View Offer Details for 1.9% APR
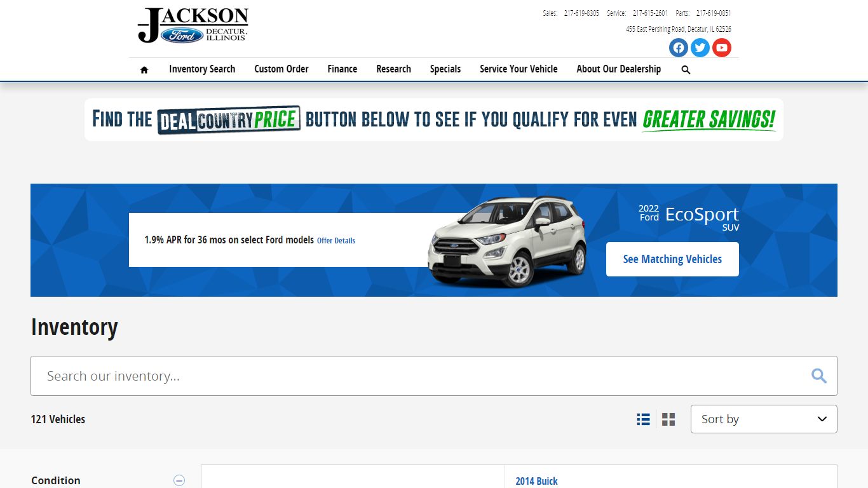Screen dimensions: 868x488 tap(336, 241)
